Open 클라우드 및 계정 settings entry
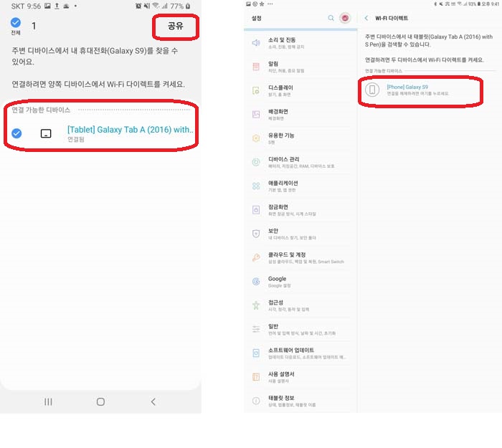The image size is (502, 448). click(x=300, y=257)
